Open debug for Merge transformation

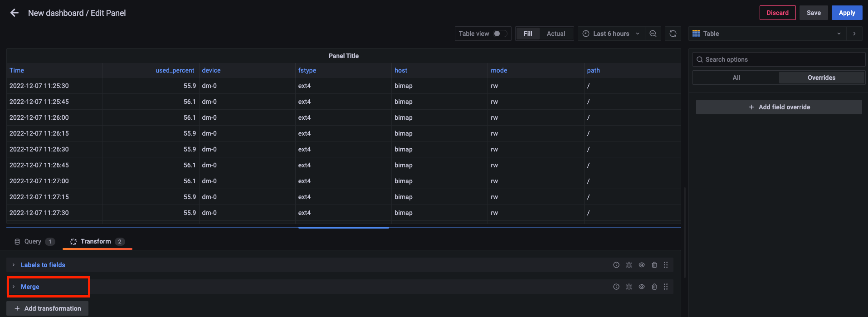(x=629, y=287)
